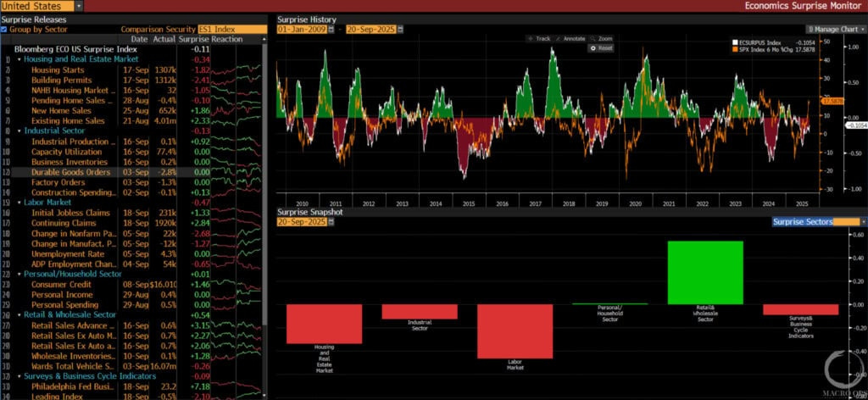Sort releases by Actual column header
This screenshot has height=400, width=868.
[164, 39]
